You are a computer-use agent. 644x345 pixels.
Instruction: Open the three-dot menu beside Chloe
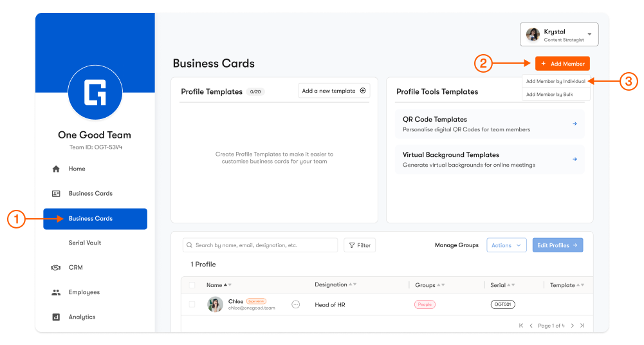[x=296, y=304]
